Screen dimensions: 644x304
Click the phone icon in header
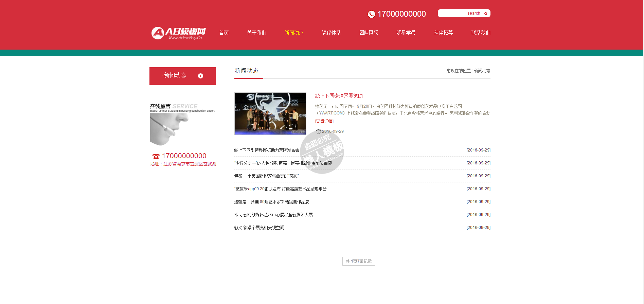(x=371, y=14)
